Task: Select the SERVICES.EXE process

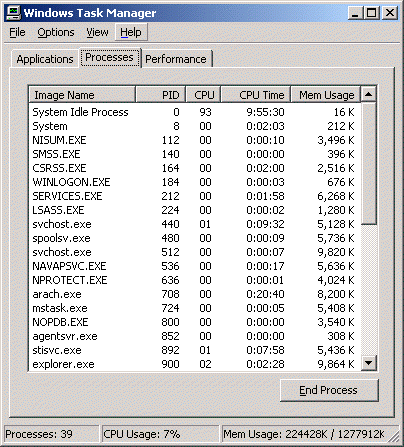Action: (195, 196)
